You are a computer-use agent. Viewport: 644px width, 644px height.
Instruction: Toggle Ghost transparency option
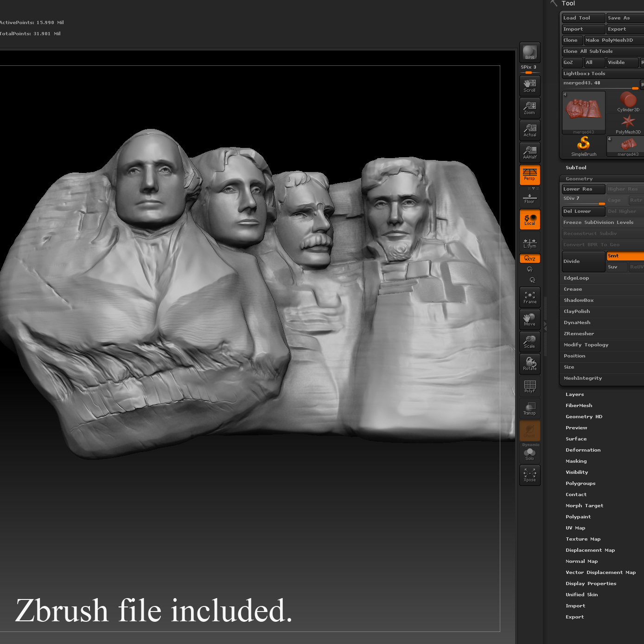click(x=529, y=431)
